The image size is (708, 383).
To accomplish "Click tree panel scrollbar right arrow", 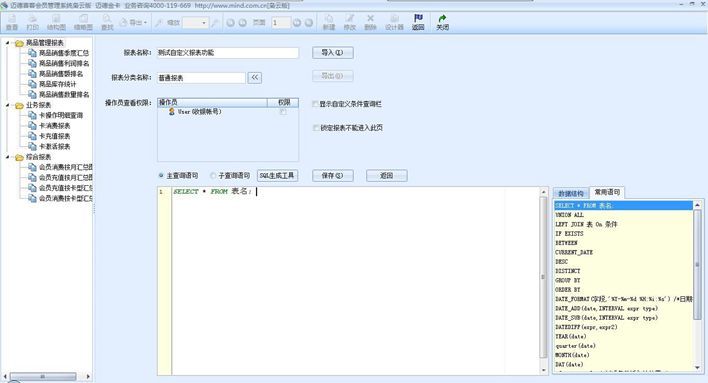I will [88, 376].
